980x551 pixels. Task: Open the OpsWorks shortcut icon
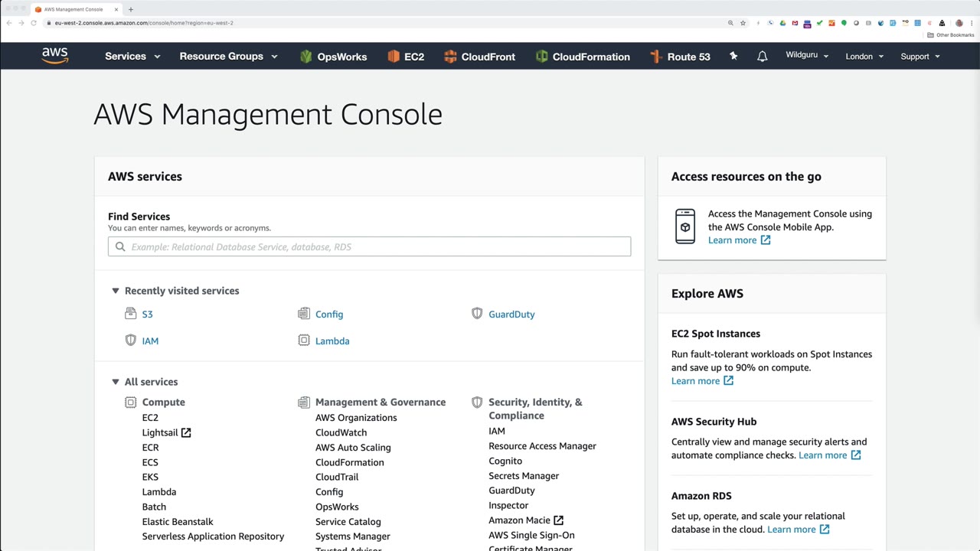tap(306, 57)
